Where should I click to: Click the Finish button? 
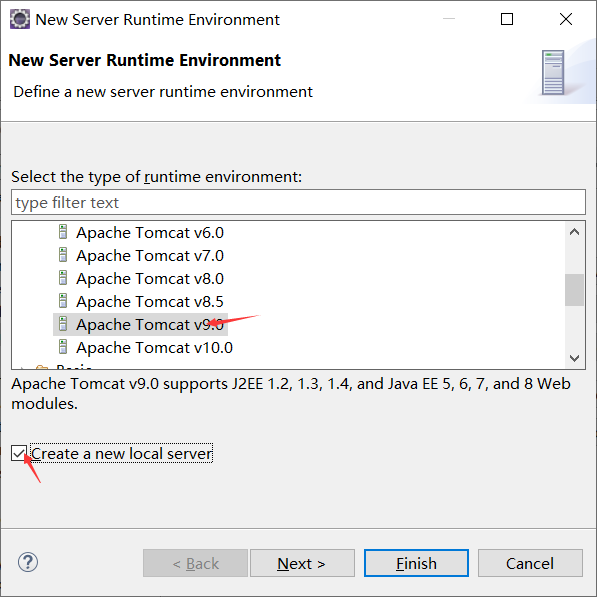pos(416,563)
